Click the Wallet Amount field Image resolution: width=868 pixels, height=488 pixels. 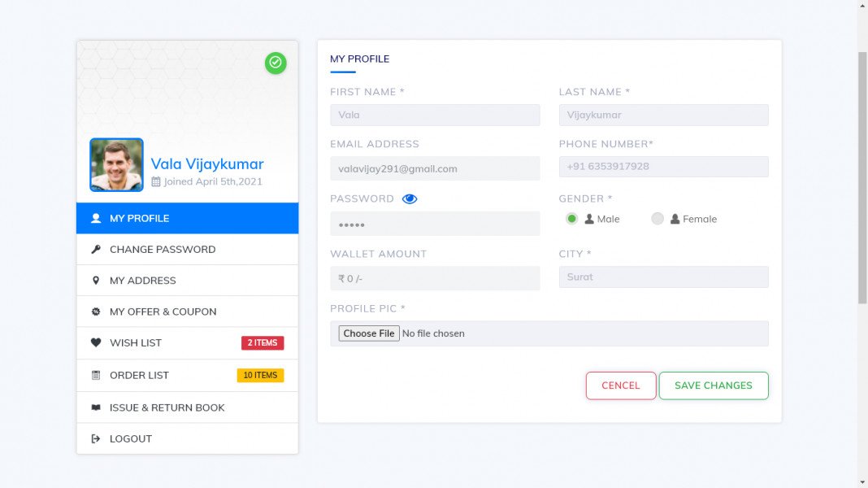[x=435, y=278]
